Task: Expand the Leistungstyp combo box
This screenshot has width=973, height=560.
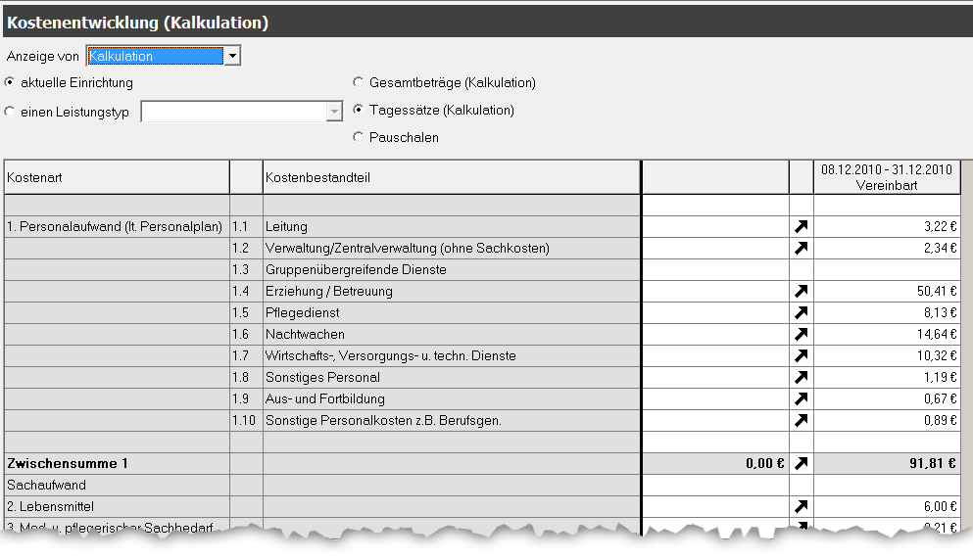Action: pos(334,113)
